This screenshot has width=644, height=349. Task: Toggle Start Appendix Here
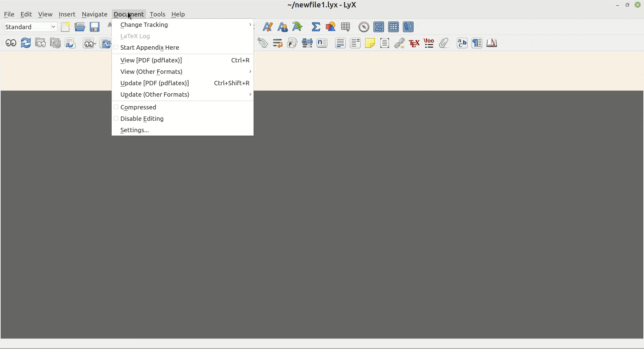(x=116, y=47)
